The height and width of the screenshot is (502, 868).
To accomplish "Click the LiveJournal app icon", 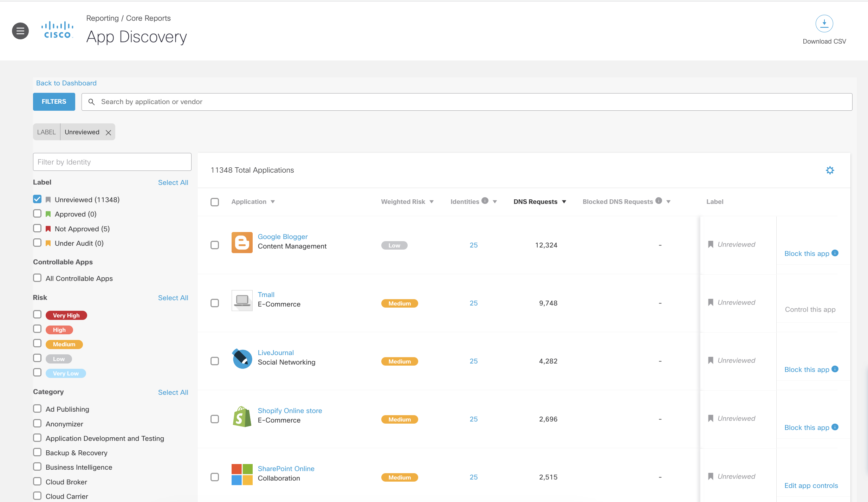I will pyautogui.click(x=242, y=359).
